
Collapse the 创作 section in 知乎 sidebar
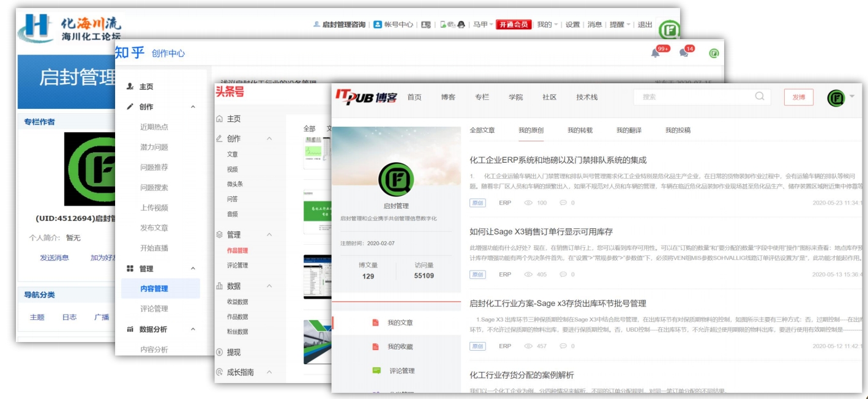(x=193, y=107)
